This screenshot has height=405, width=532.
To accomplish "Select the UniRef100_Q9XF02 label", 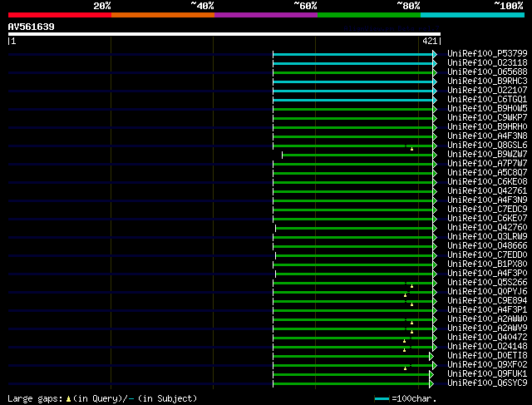I will [487, 365].
